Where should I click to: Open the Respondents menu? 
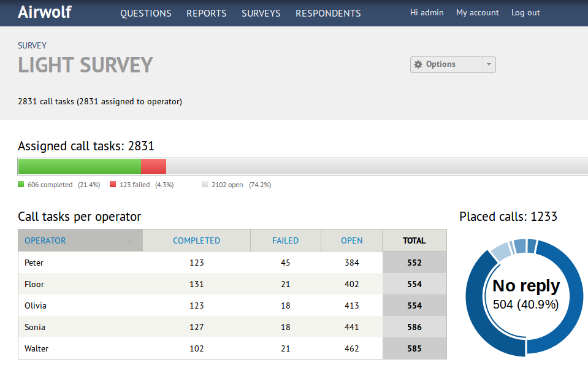(328, 13)
